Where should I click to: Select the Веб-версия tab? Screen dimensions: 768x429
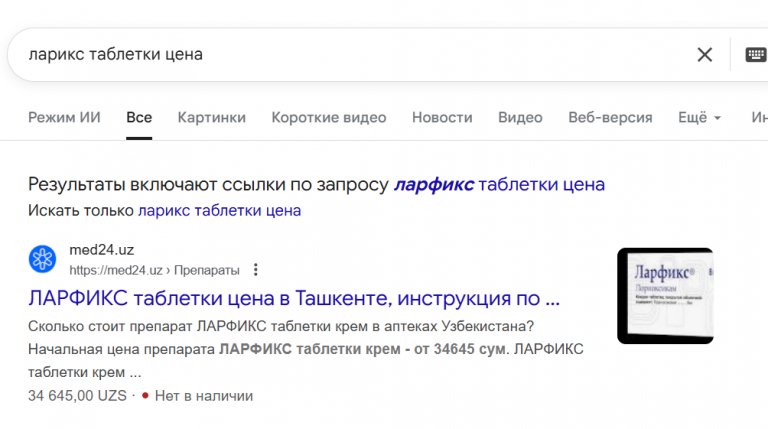click(x=610, y=118)
